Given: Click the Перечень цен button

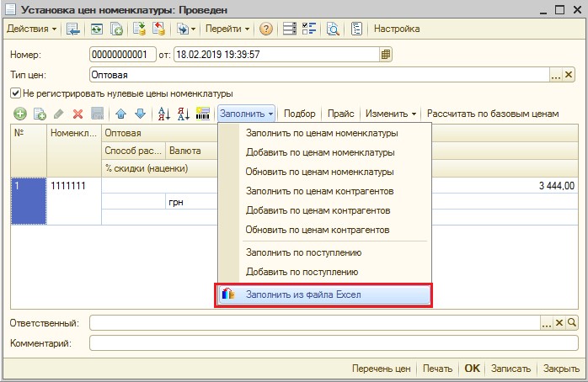Looking at the screenshot, I should coord(381,369).
